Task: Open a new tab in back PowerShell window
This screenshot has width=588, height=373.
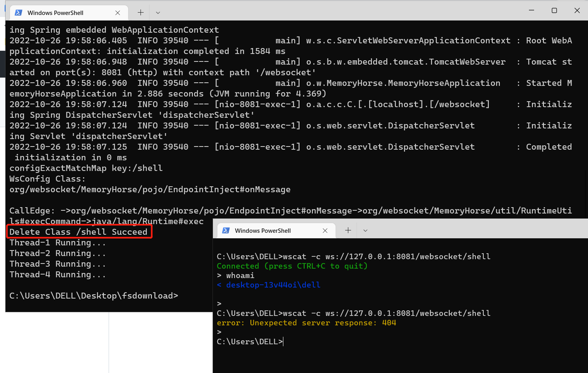Action: click(x=141, y=13)
